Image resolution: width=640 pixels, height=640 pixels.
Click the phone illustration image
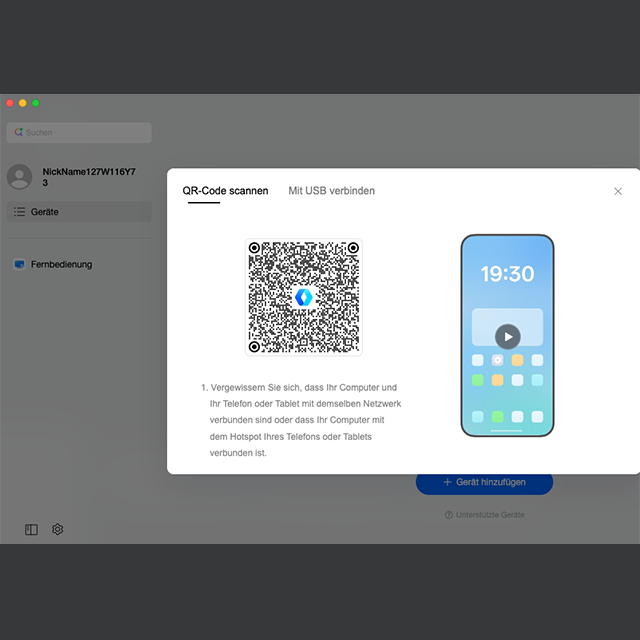[x=507, y=336]
